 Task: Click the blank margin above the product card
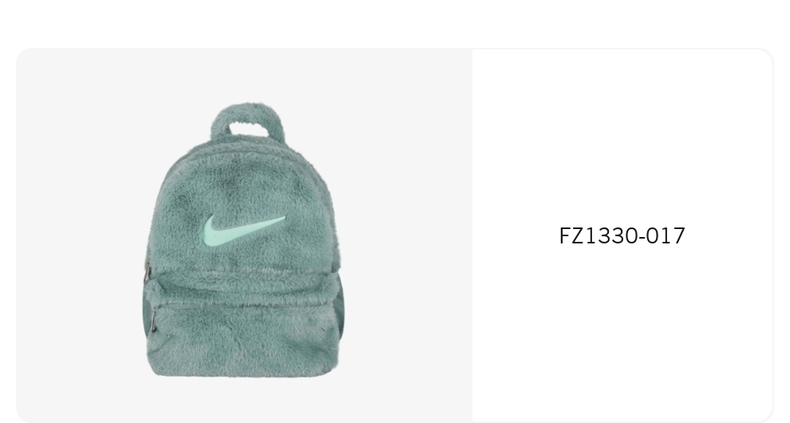[395, 23]
